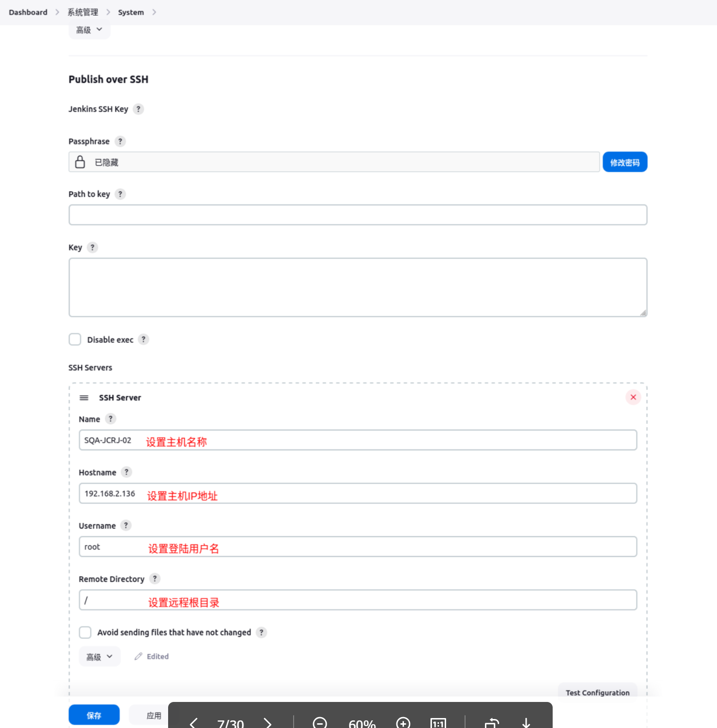Open help for Remote Directory
Image resolution: width=717 pixels, height=728 pixels.
pyautogui.click(x=155, y=578)
